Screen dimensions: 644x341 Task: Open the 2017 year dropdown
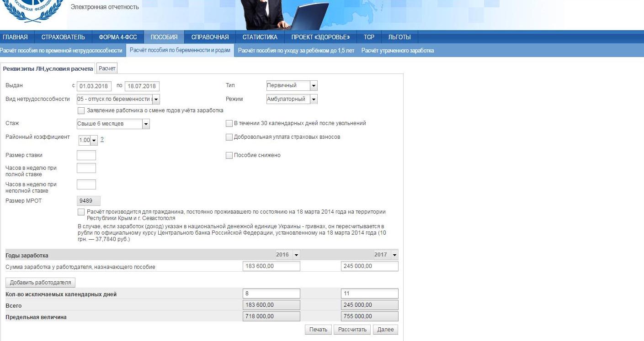pyautogui.click(x=386, y=255)
